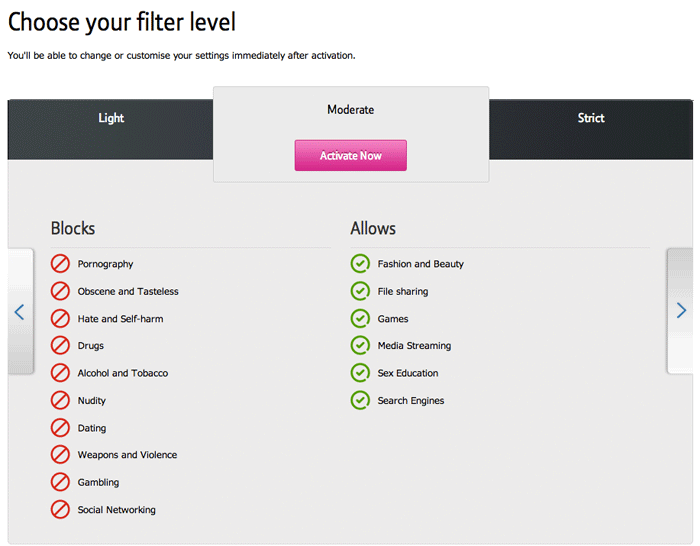Click the blocked icon beside Pornography
Screen dimensions: 700x546
[x=60, y=264]
